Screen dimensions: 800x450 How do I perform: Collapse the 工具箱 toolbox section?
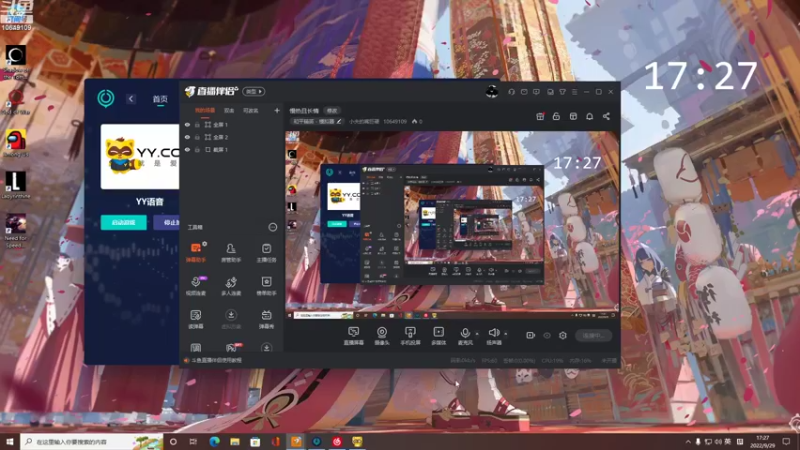click(x=272, y=227)
